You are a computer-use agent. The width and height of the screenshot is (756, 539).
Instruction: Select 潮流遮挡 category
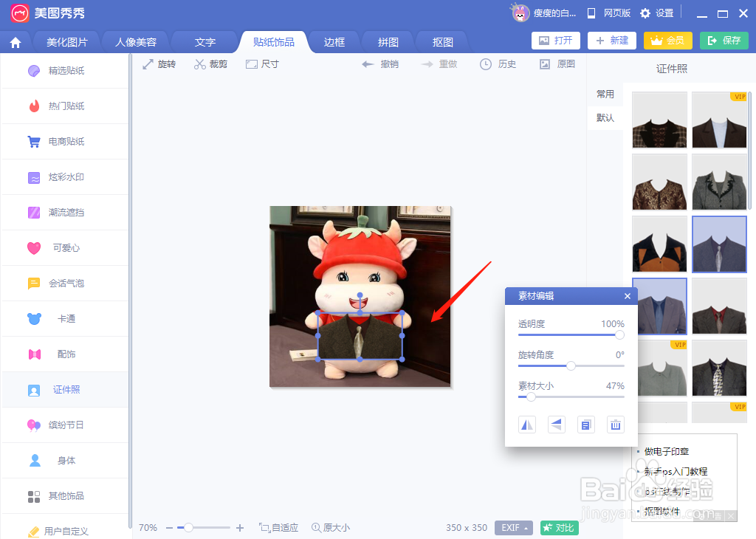[66, 213]
